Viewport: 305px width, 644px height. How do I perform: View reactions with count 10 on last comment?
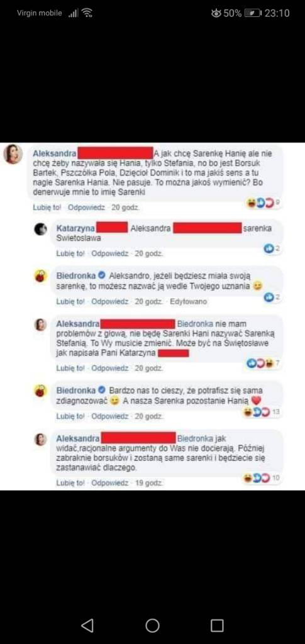click(x=262, y=478)
